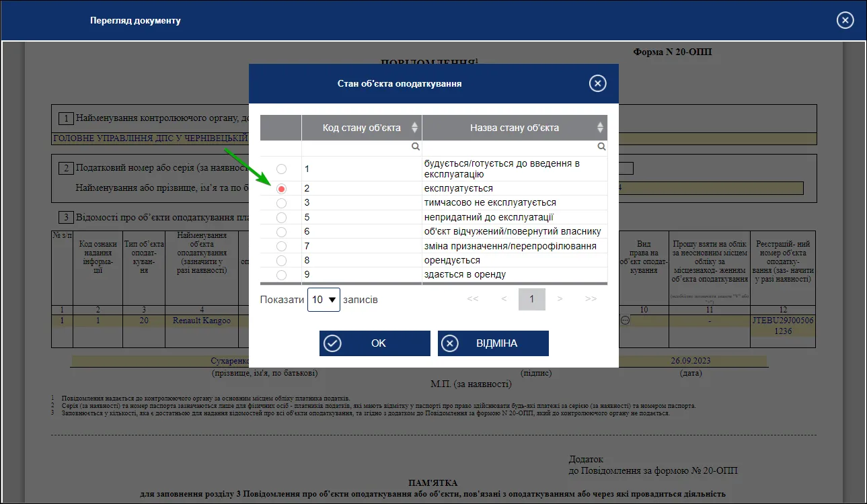Click the ellipsis icon in document table row
Screen dimensions: 867x504
(625, 321)
